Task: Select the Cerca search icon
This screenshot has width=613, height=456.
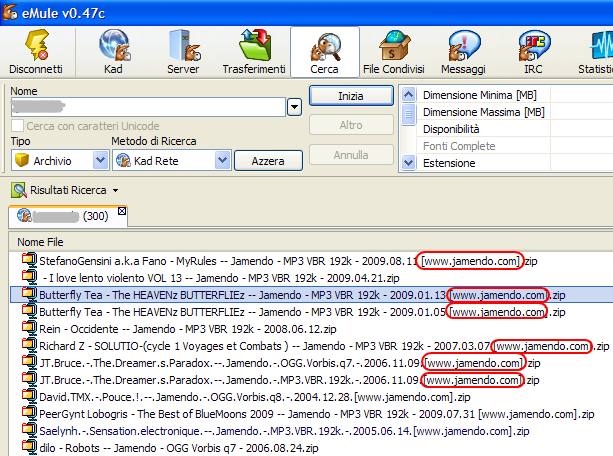Action: pyautogui.click(x=325, y=47)
